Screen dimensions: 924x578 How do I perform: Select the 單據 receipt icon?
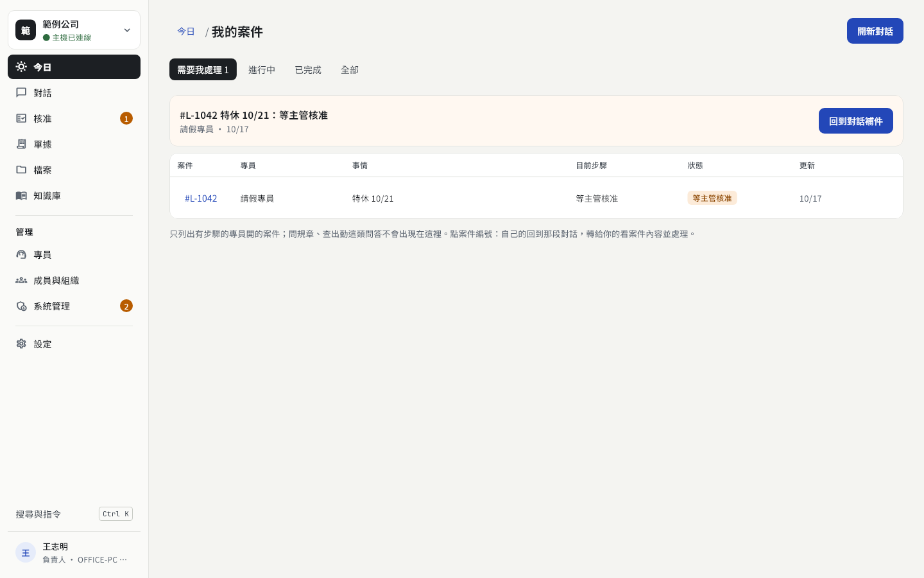(21, 144)
